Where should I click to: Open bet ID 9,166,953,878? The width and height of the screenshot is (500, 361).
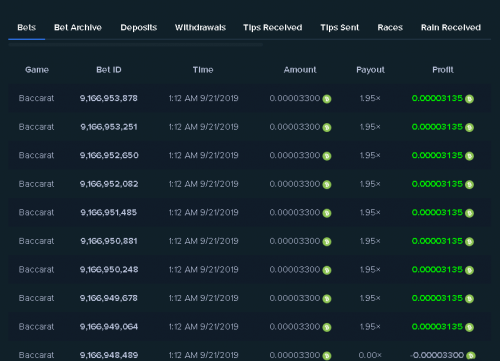[x=109, y=98]
